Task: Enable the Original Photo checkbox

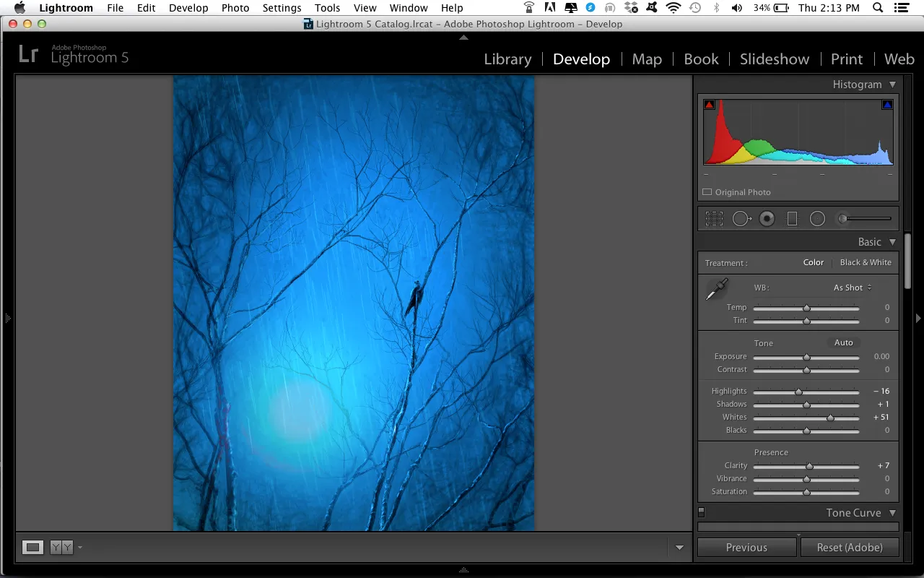Action: click(707, 192)
